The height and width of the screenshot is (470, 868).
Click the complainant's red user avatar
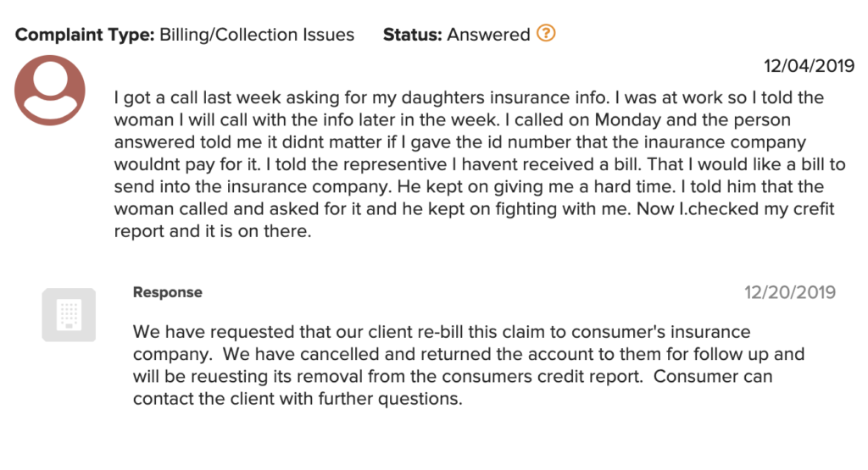50,90
